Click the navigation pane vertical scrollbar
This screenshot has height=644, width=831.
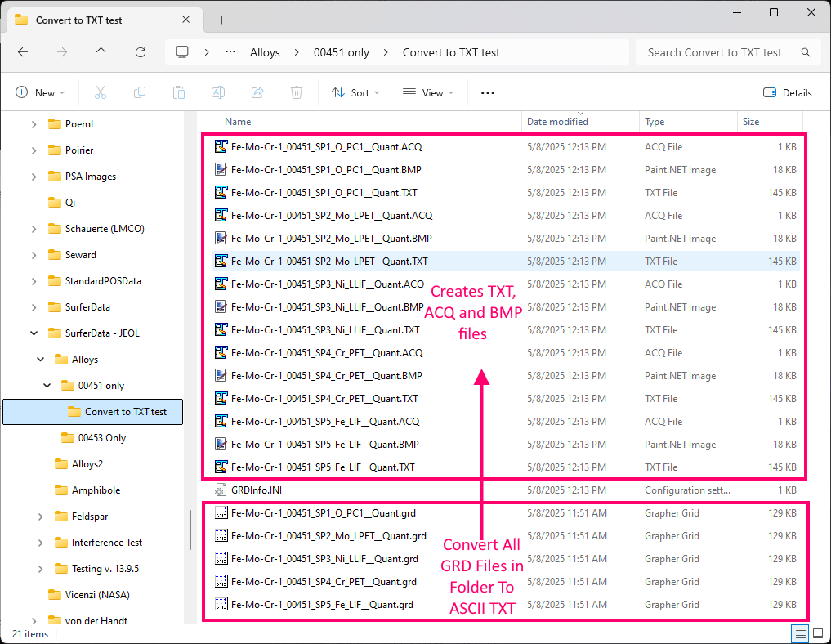190,530
